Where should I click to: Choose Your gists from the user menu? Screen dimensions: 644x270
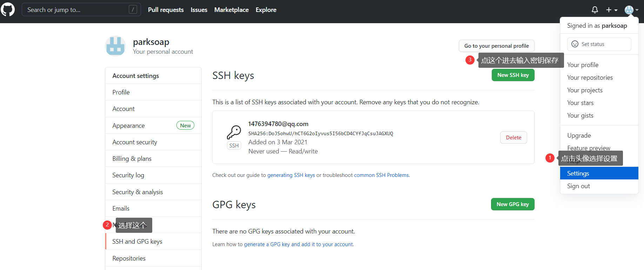pyautogui.click(x=599, y=116)
